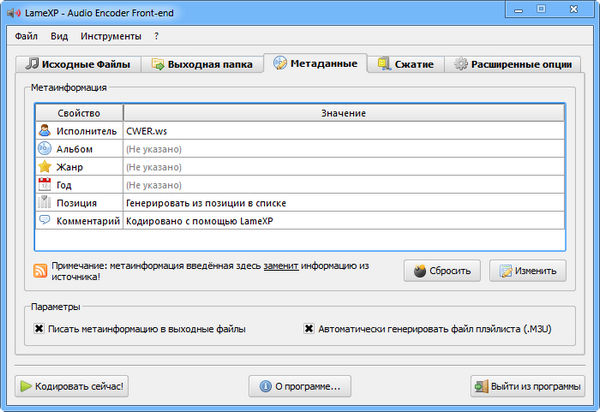Click the bomb icon on Сбросить button
Screen dimensions: 600x412
pyautogui.click(x=420, y=271)
